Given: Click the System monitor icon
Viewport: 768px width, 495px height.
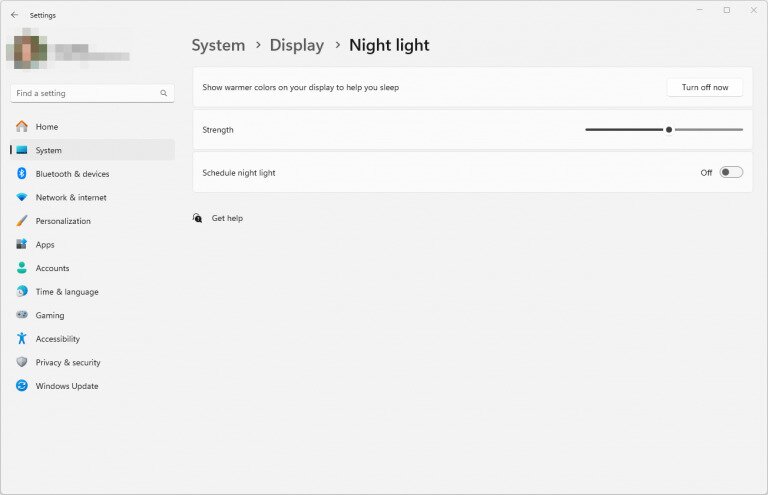Looking at the screenshot, I should tap(22, 150).
